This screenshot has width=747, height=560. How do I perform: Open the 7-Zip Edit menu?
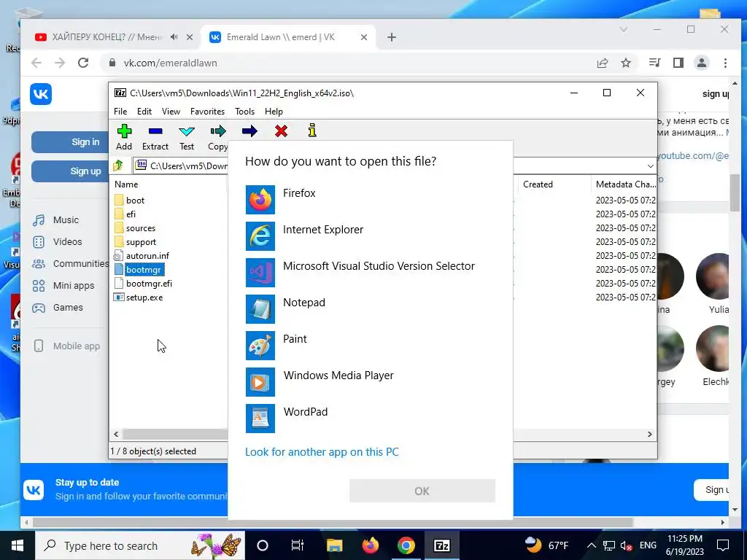[144, 112]
